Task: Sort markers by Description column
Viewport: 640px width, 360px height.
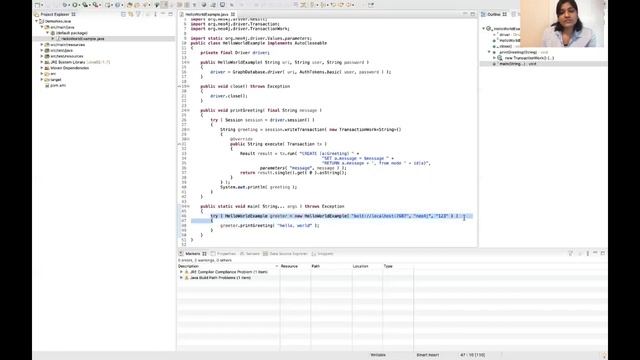Action: click(228, 266)
